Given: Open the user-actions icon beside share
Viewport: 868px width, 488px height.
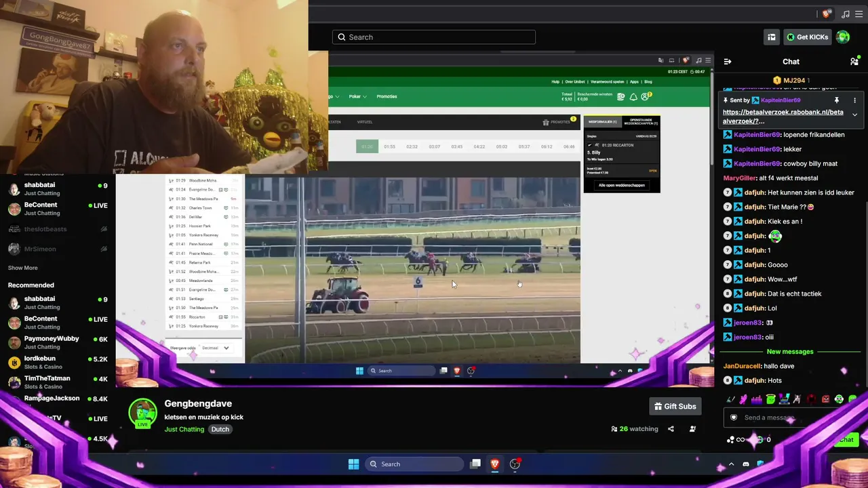Looking at the screenshot, I should 692,429.
